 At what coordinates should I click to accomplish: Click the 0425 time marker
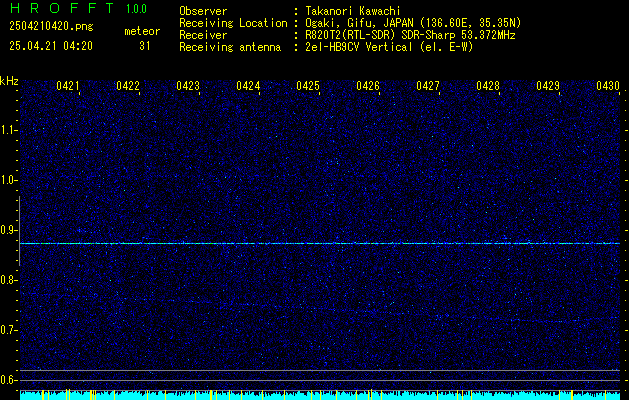[308, 86]
